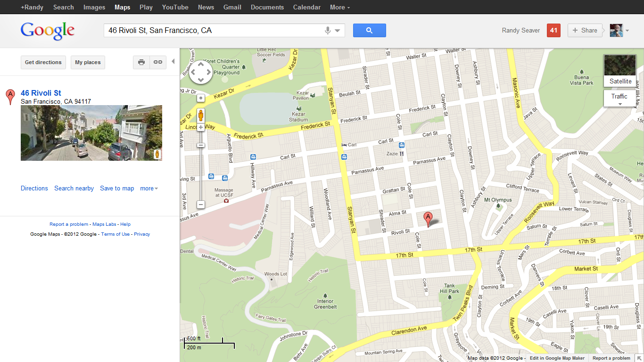Click the blue magnifier search button
Viewport: 644px width, 362px height.
[x=369, y=31]
